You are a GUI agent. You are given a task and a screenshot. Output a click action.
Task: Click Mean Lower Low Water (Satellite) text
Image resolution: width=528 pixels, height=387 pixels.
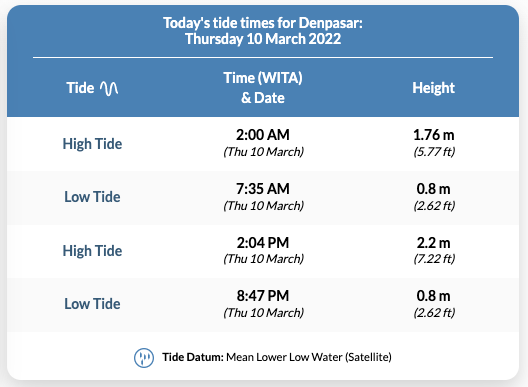[309, 357]
